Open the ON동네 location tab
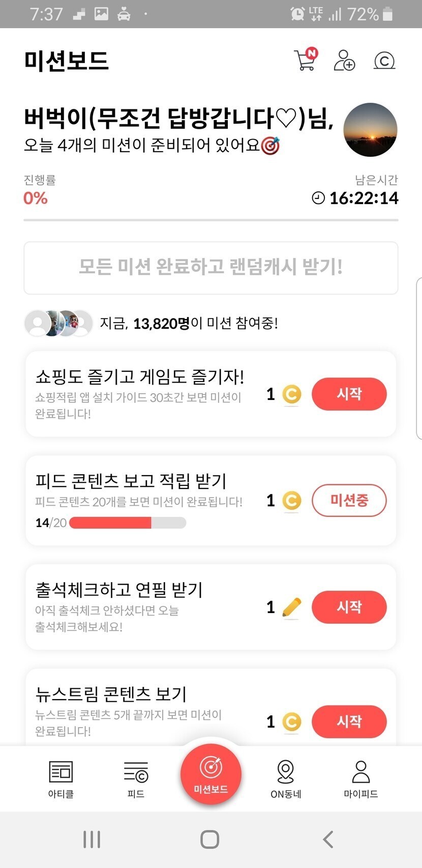Image resolution: width=422 pixels, height=868 pixels. click(x=286, y=779)
